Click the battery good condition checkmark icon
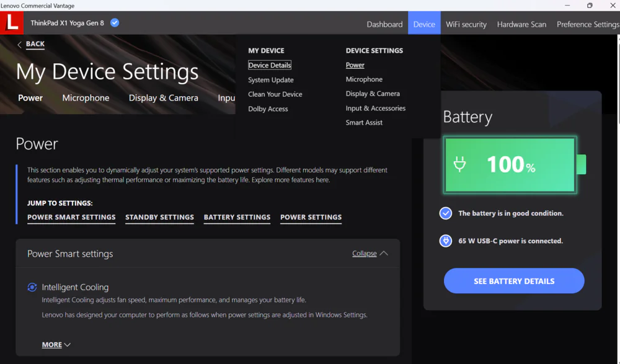The width and height of the screenshot is (620, 364). [x=446, y=213]
